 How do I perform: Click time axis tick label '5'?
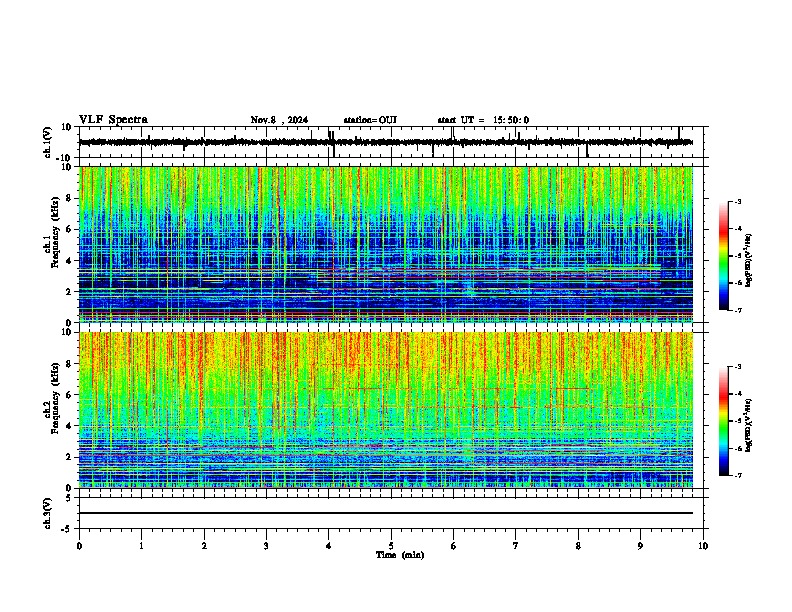[x=391, y=545]
